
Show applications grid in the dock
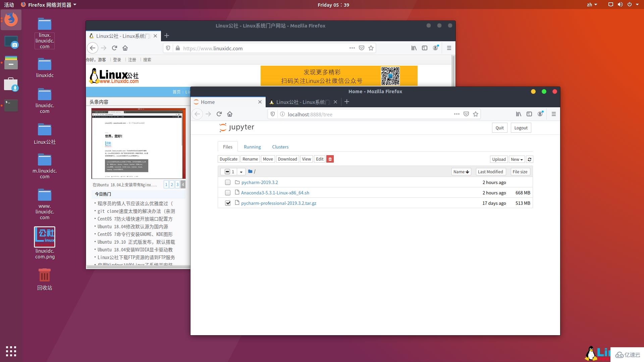click(x=11, y=351)
